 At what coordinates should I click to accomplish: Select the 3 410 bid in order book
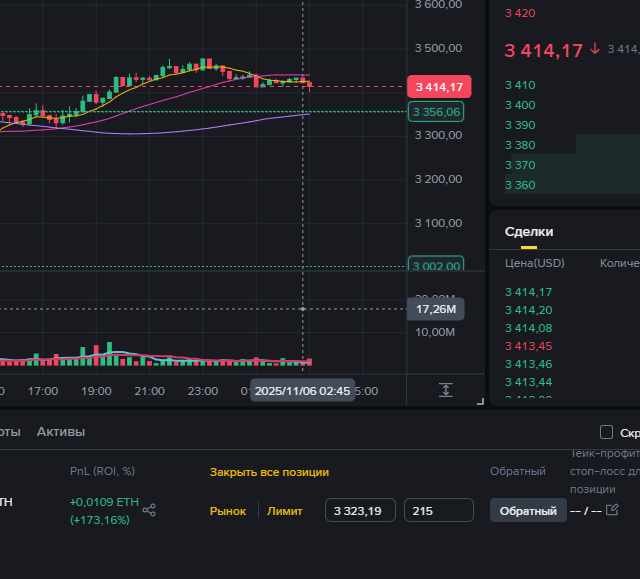pyautogui.click(x=520, y=85)
